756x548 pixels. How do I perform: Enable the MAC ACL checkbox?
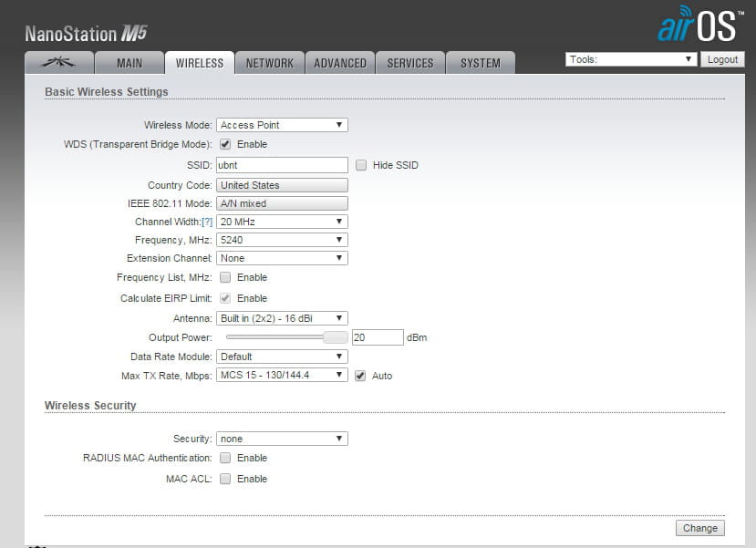[x=225, y=479]
